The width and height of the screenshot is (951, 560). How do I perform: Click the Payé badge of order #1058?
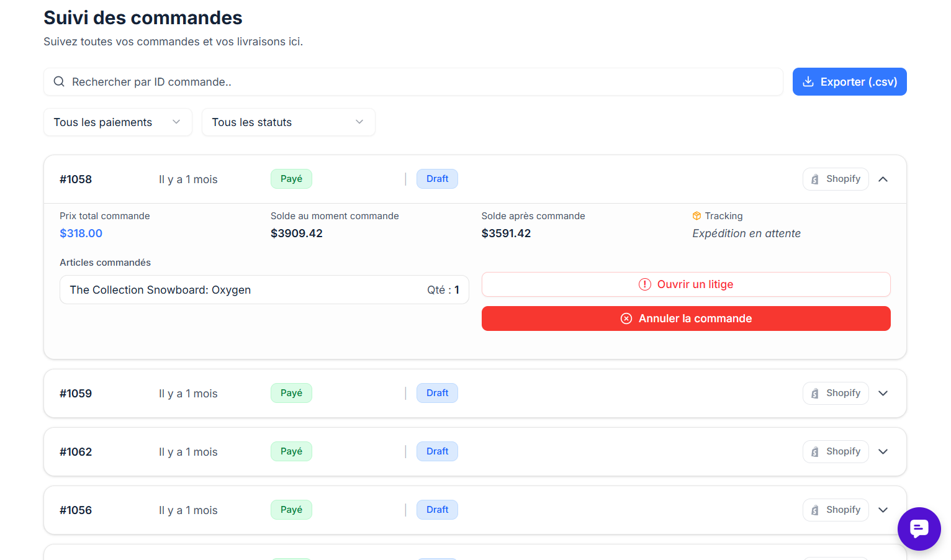pyautogui.click(x=291, y=179)
